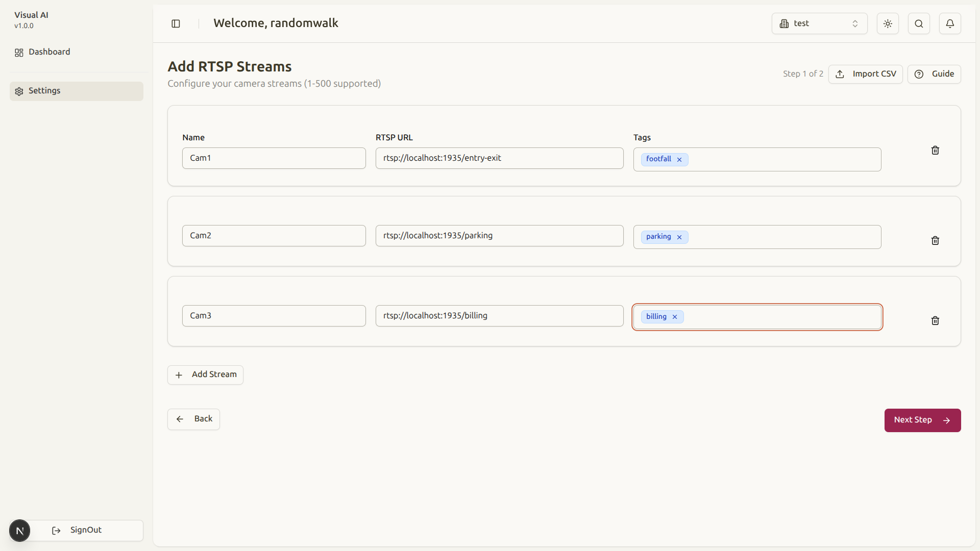
Task: Collapse the sidebar panel icon
Action: [x=176, y=23]
